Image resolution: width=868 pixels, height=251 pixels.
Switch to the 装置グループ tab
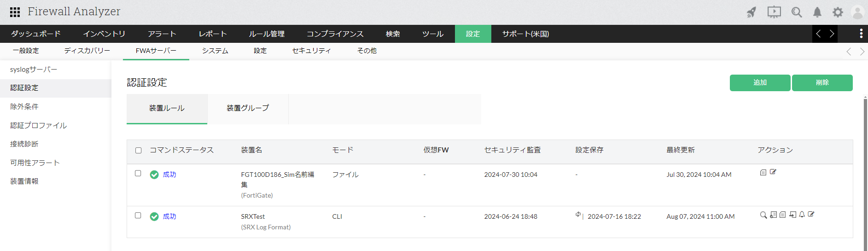[x=248, y=109]
